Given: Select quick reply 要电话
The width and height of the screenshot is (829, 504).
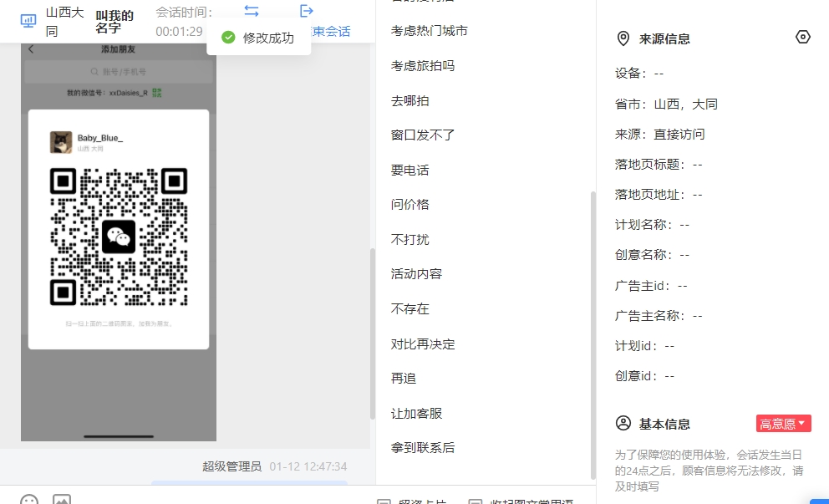Looking at the screenshot, I should (x=409, y=170).
